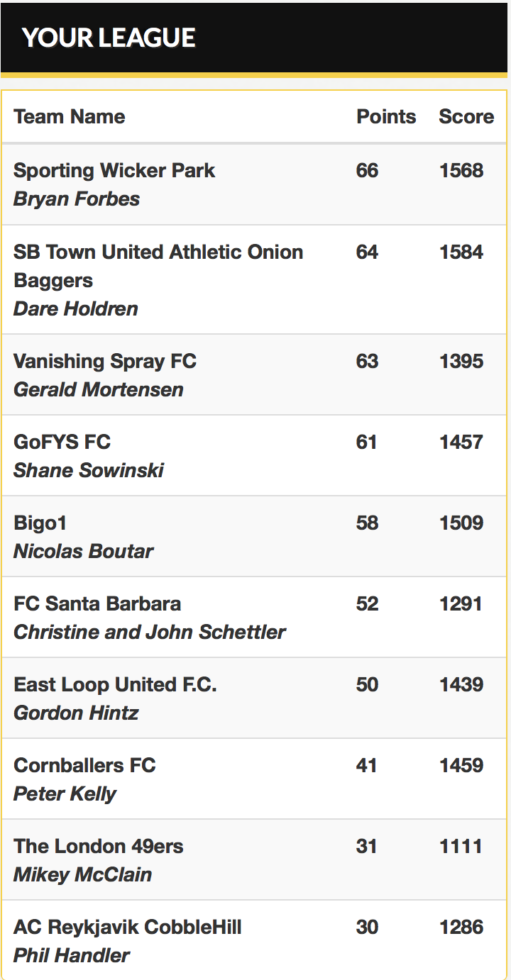Sort by the Points column header
511x980 pixels.
point(386,117)
